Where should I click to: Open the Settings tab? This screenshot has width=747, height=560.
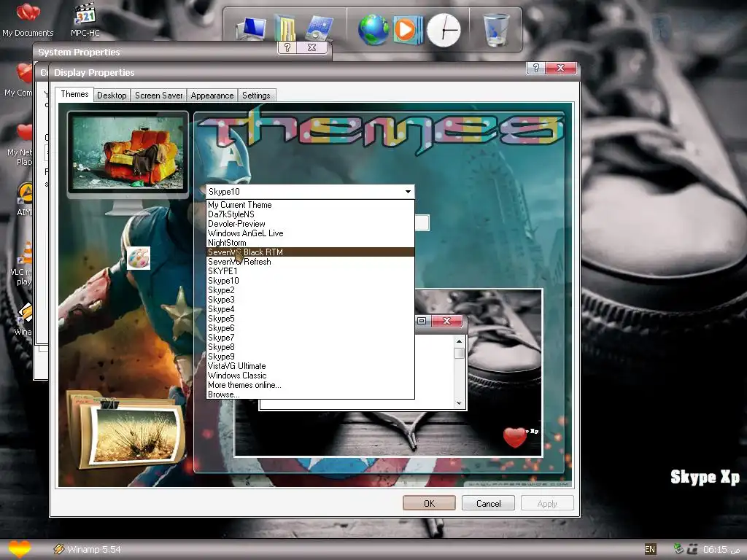[256, 96]
